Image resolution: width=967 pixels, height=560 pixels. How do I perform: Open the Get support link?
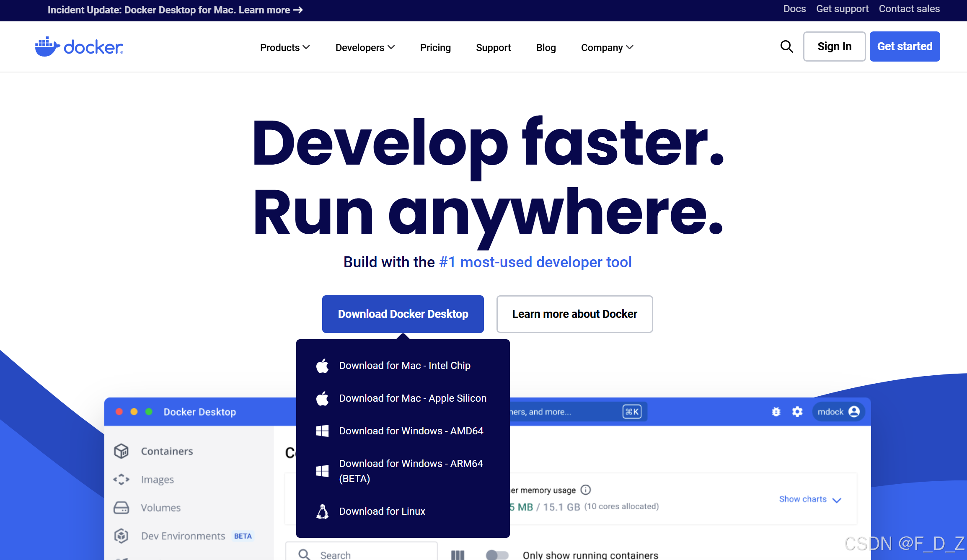(842, 9)
